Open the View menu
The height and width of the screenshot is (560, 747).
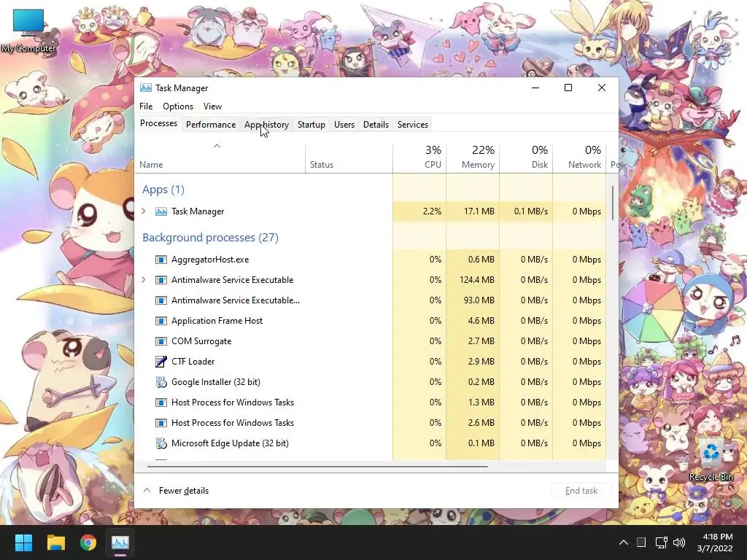[x=212, y=106]
